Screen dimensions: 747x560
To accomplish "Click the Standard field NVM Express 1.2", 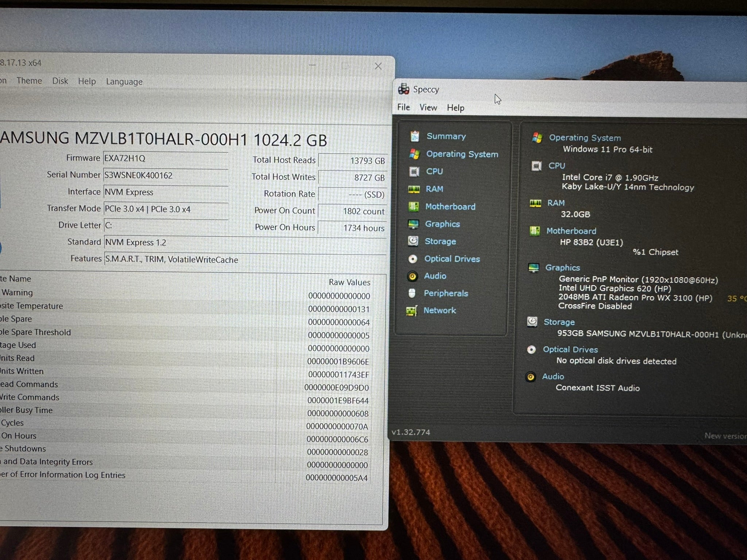I will pos(245,242).
